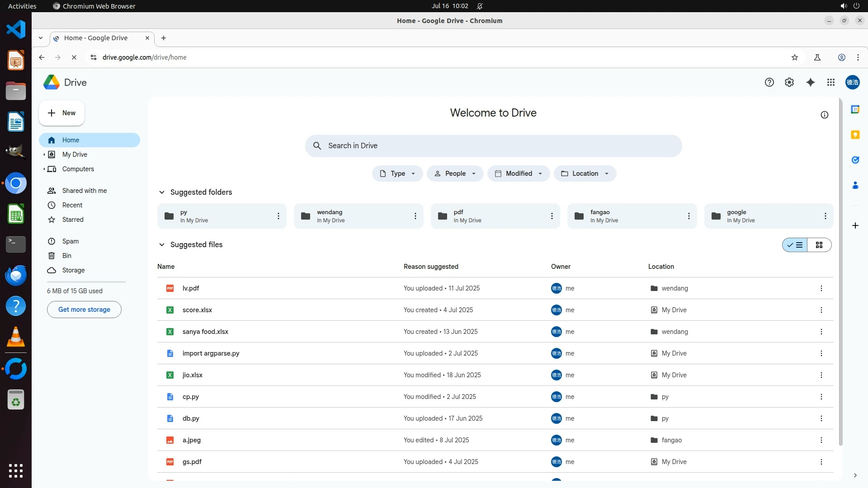The height and width of the screenshot is (488, 868).
Task: Click the storage usage progress bar
Action: point(86,282)
